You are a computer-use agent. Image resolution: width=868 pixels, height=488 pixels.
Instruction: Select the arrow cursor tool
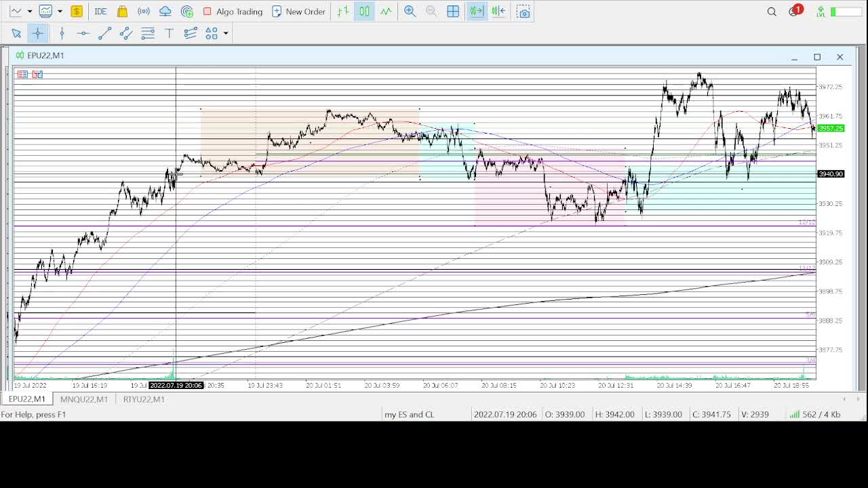[16, 33]
